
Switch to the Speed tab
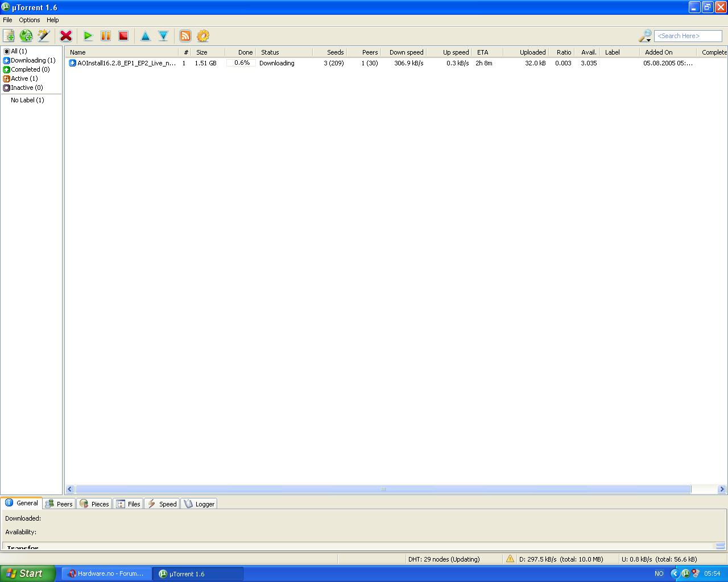pos(162,504)
